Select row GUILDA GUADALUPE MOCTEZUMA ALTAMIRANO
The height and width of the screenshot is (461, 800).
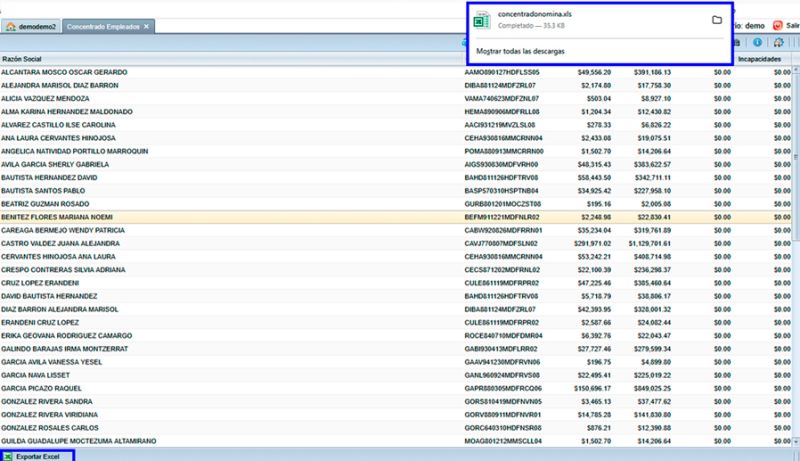(x=396, y=442)
